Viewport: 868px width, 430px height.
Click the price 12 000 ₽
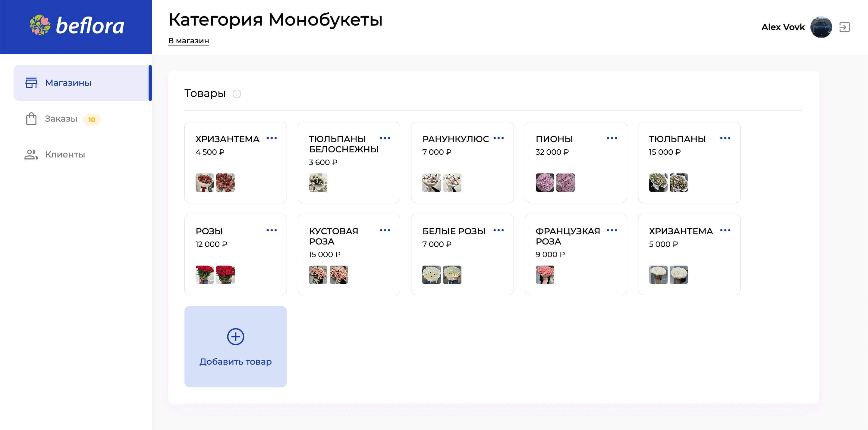pos(211,245)
